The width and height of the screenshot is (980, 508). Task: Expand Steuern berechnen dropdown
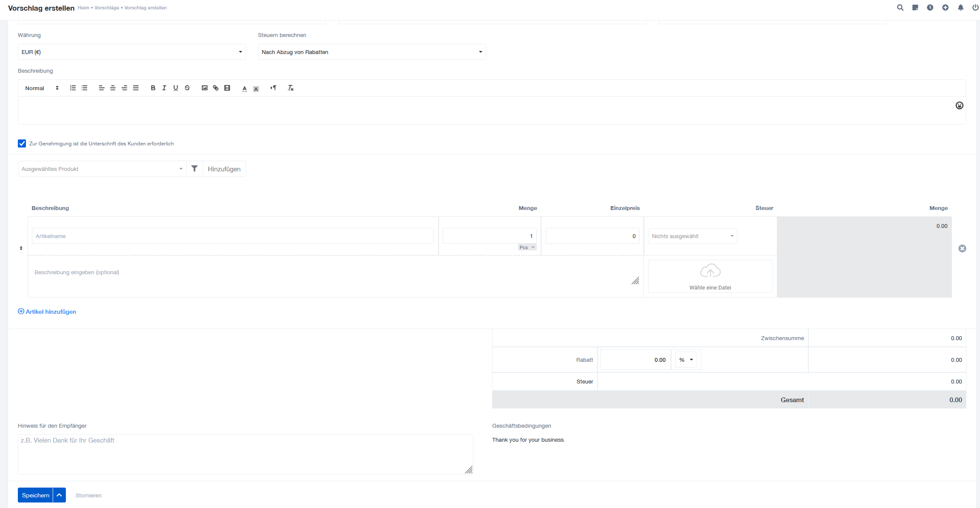pyautogui.click(x=371, y=52)
